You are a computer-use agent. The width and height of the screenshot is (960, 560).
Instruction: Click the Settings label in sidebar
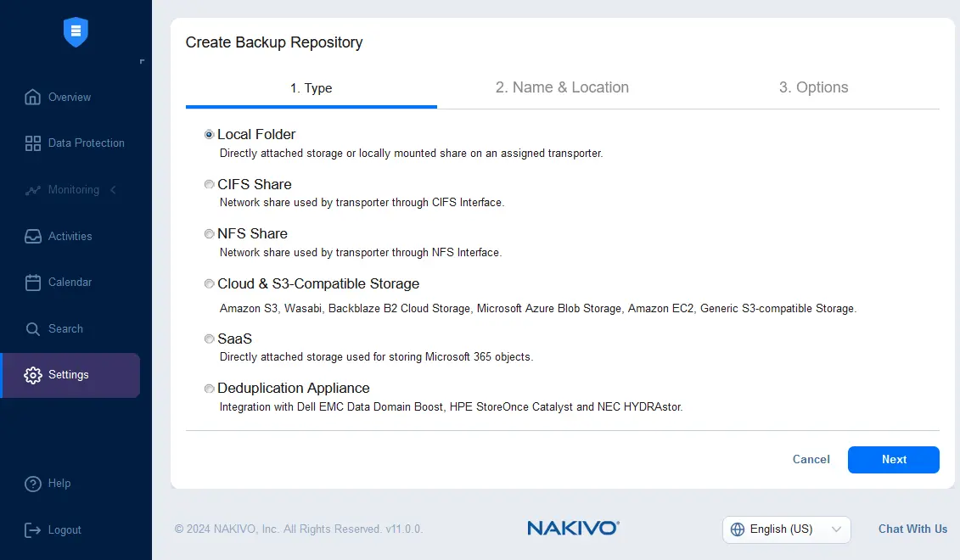tap(69, 374)
